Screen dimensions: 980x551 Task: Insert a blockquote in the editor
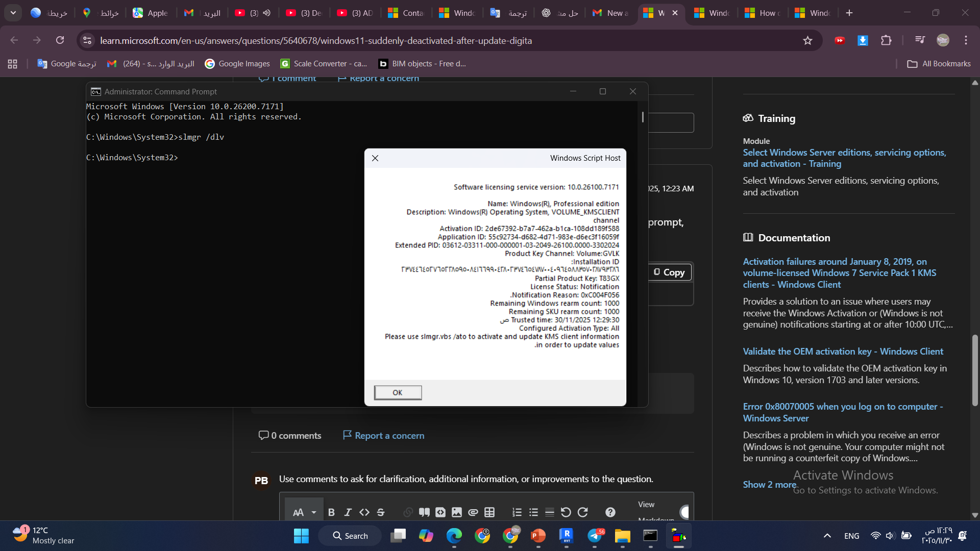tap(424, 512)
